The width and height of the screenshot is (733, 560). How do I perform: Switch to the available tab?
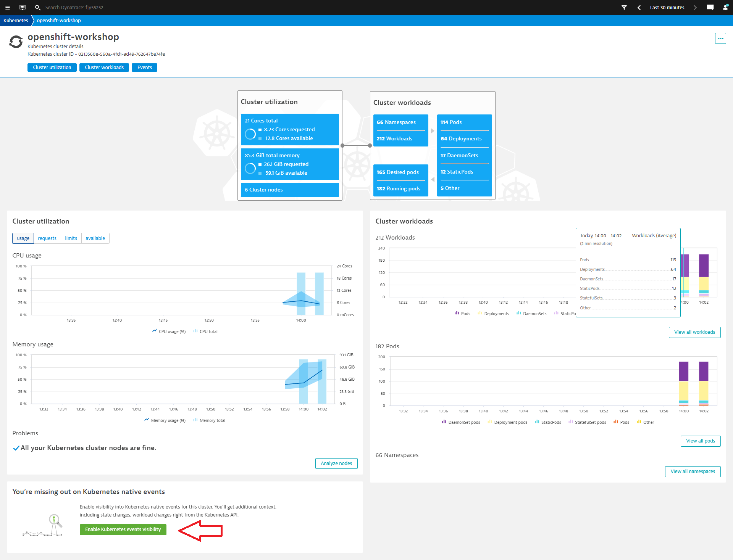click(95, 238)
